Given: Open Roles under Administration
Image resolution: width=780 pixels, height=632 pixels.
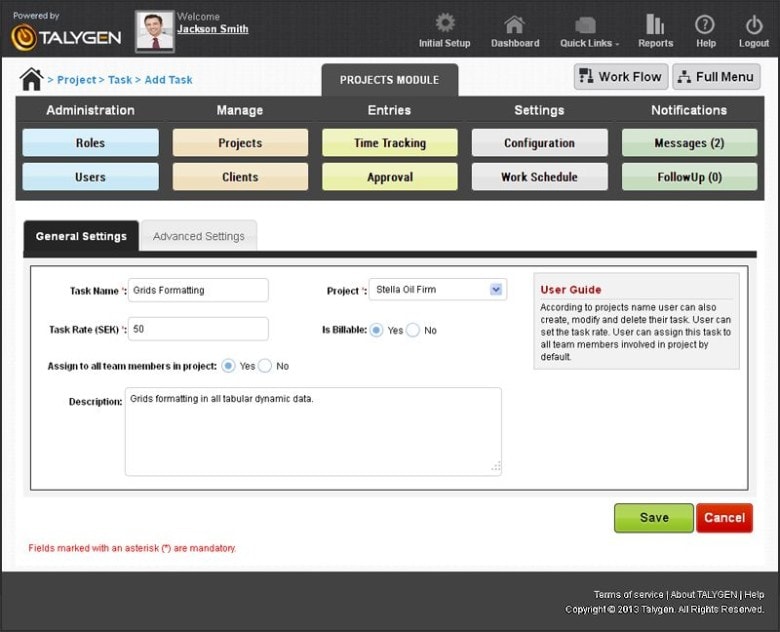Looking at the screenshot, I should pyautogui.click(x=91, y=143).
